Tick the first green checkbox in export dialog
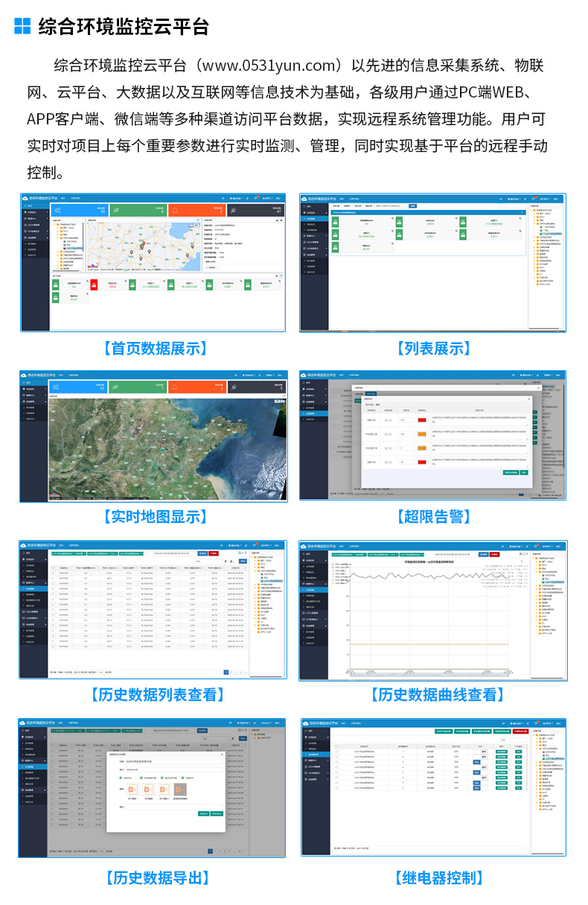The image size is (588, 905). tap(121, 778)
